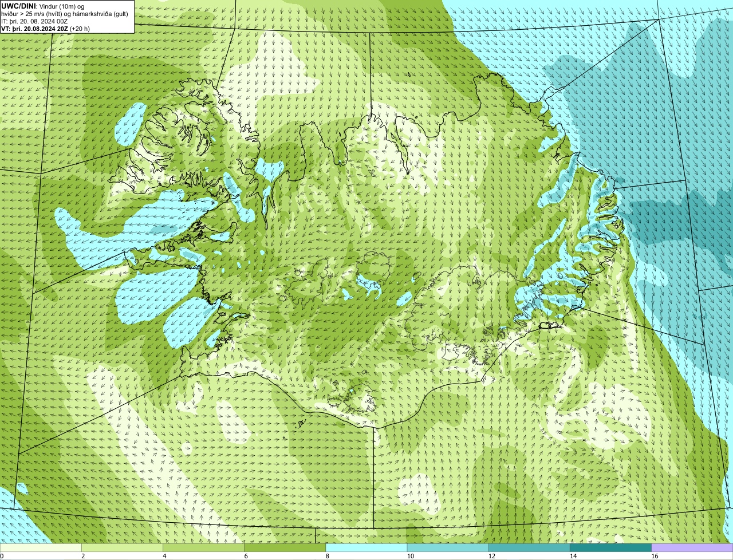733x560 pixels.
Task: Click the legend scale label "8"
Action: coord(327,556)
